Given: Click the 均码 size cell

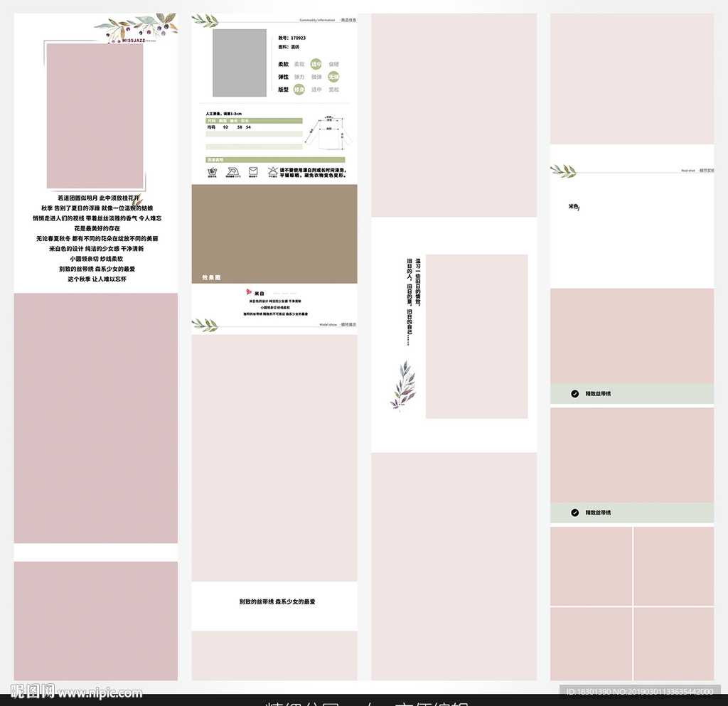Looking at the screenshot, I should coord(212,127).
